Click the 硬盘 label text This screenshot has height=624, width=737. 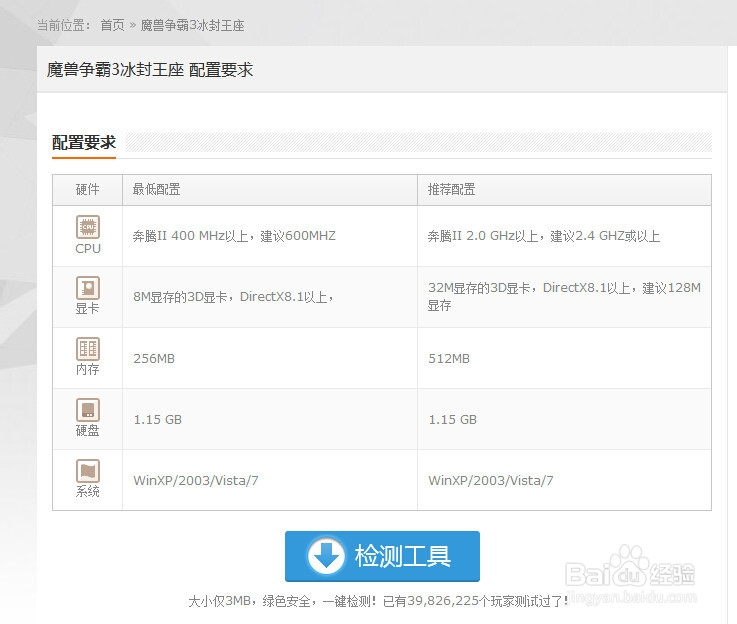[87, 431]
